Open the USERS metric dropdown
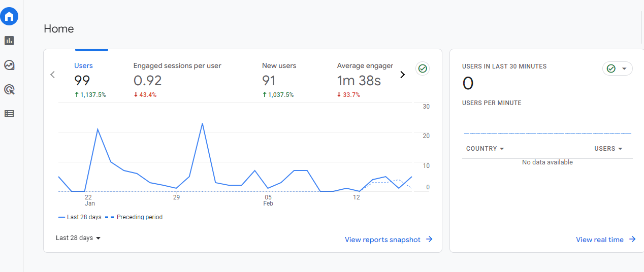Screen dimensions: 644x272 pos(608,149)
